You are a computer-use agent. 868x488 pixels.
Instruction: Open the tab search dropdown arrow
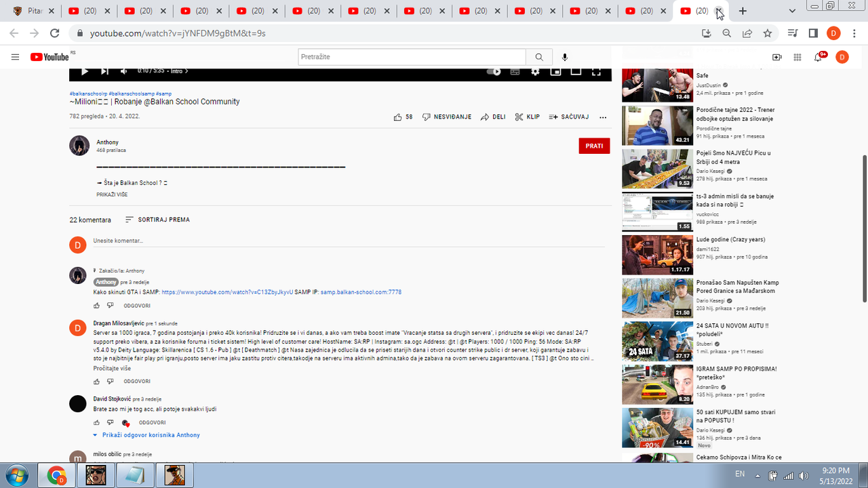[x=793, y=11]
